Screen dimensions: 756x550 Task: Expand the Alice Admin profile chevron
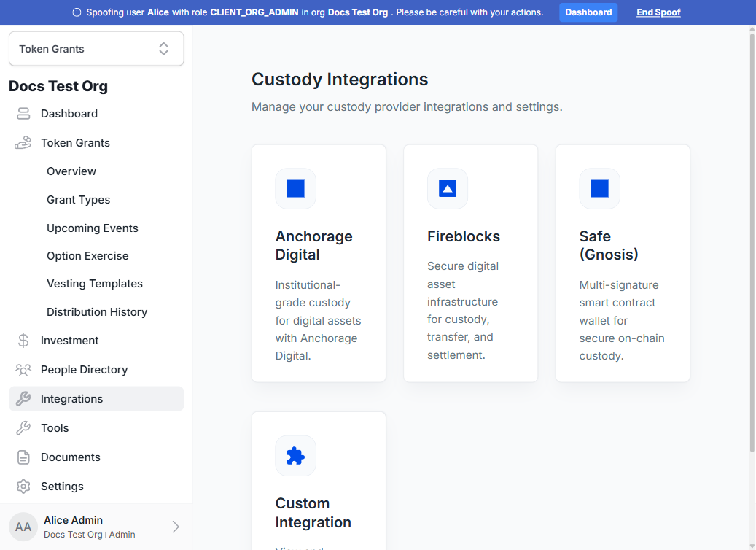click(x=176, y=527)
